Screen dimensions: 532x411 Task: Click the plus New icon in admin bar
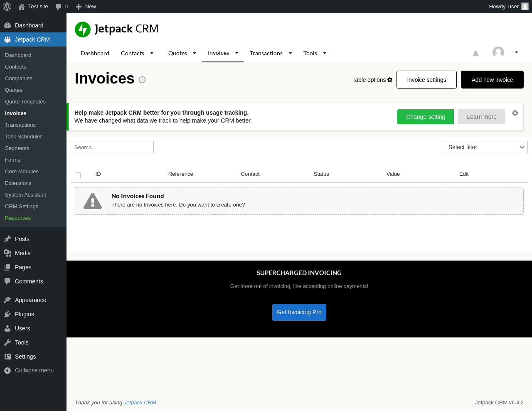point(79,7)
